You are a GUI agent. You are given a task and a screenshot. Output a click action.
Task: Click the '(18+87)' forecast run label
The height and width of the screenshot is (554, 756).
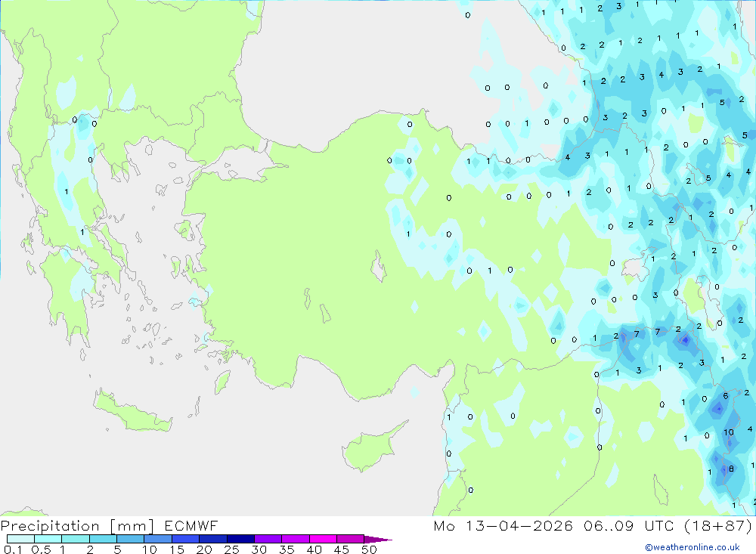click(x=718, y=525)
